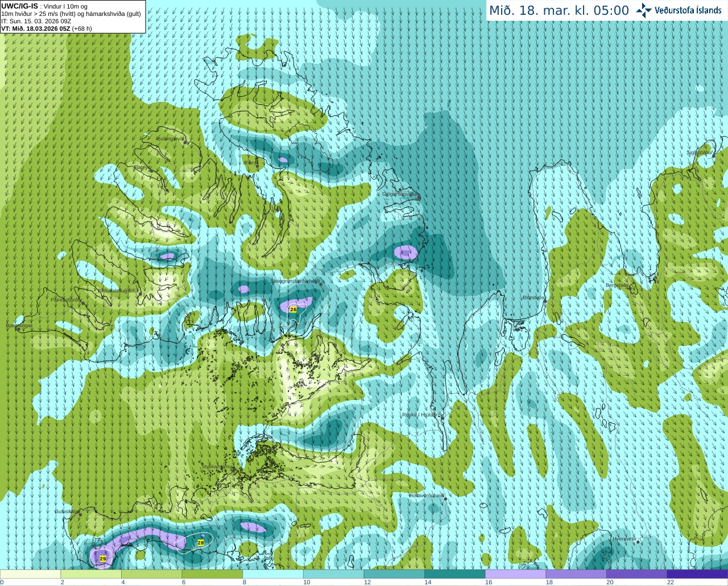Click the 4–6 m/s legend swatch

point(151,574)
